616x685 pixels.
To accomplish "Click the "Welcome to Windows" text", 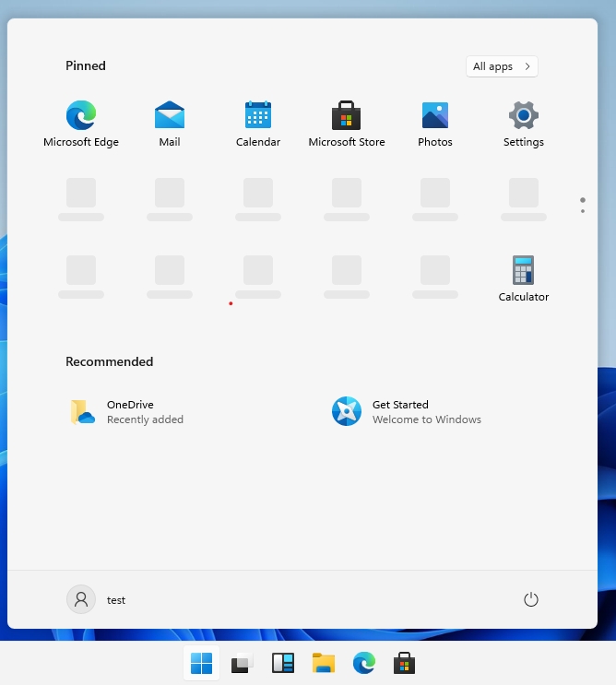I will coord(426,419).
